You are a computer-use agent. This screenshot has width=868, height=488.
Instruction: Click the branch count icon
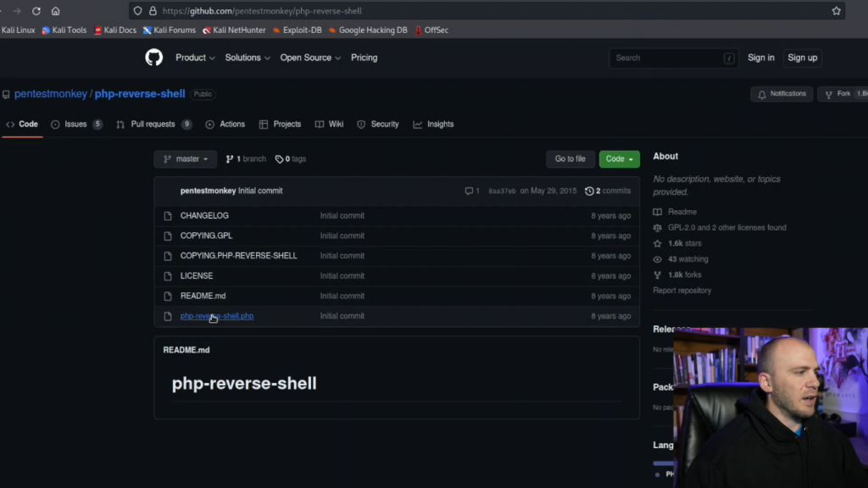coord(230,159)
